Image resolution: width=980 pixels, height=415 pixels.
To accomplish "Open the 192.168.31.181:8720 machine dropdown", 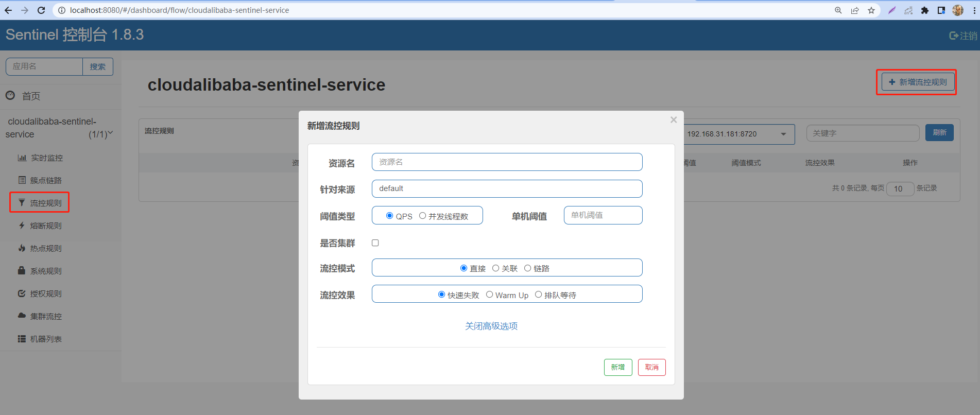I will [x=740, y=134].
